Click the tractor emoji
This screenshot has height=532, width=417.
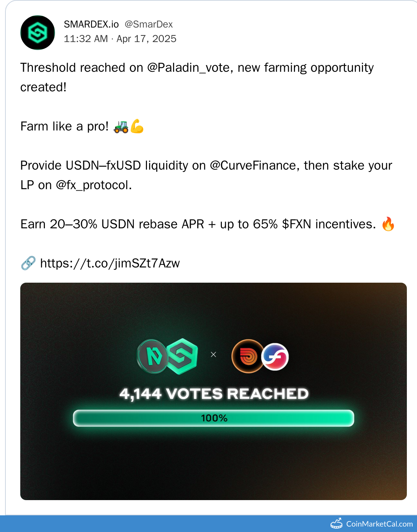[x=121, y=126]
